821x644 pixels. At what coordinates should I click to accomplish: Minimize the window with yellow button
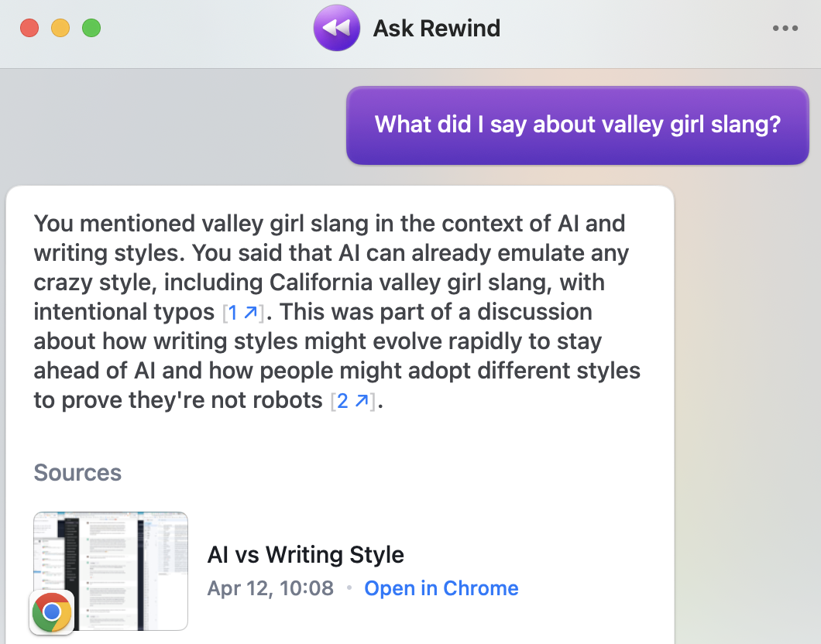click(60, 28)
